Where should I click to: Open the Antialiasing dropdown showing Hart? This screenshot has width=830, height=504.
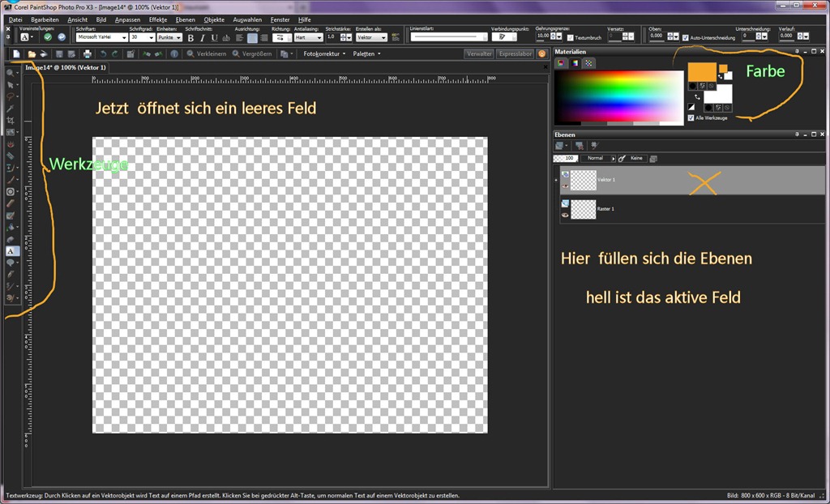pyautogui.click(x=308, y=37)
